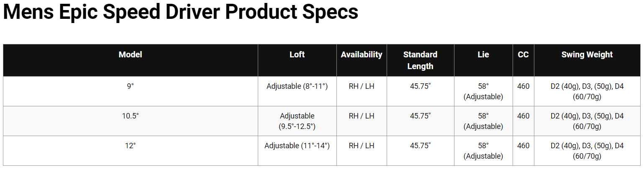
Task: Click RH / LH in the 9° row
Action: (362, 86)
